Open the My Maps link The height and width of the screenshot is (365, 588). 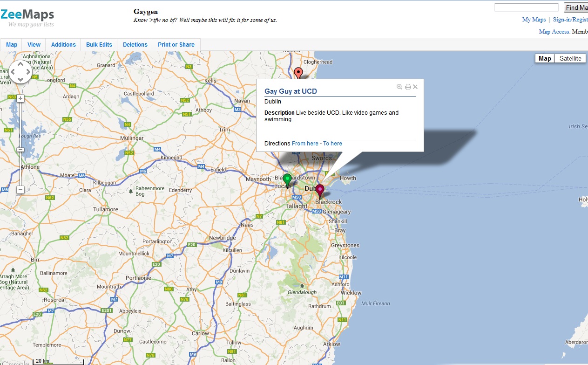coord(534,20)
